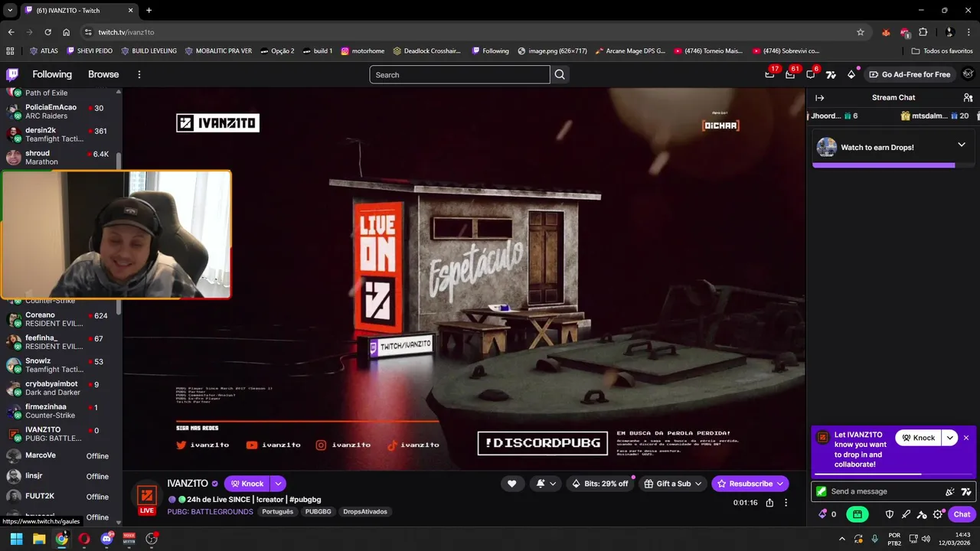Open Twitch inbox with 17 badge
Screen dimensions: 980x551
coord(769,74)
